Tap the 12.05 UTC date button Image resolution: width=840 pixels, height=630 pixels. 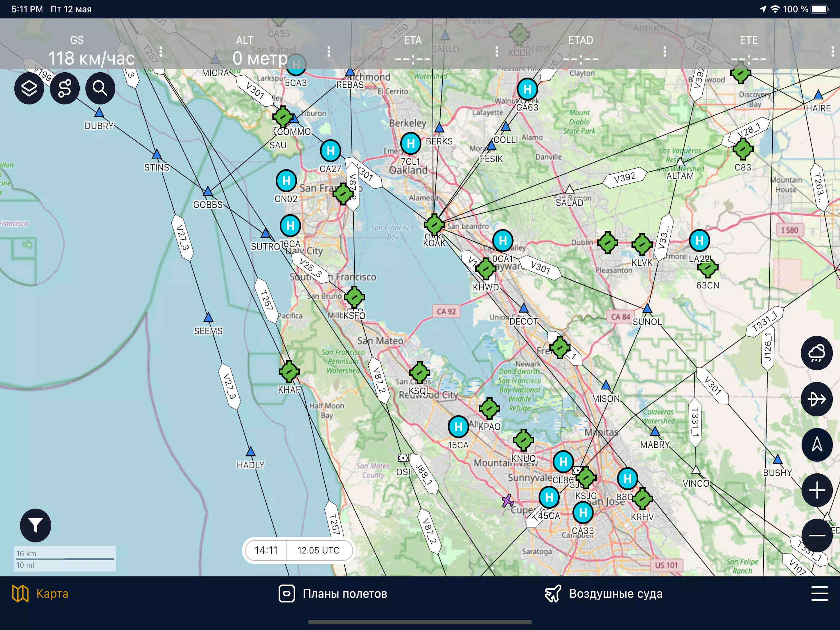[x=318, y=550]
